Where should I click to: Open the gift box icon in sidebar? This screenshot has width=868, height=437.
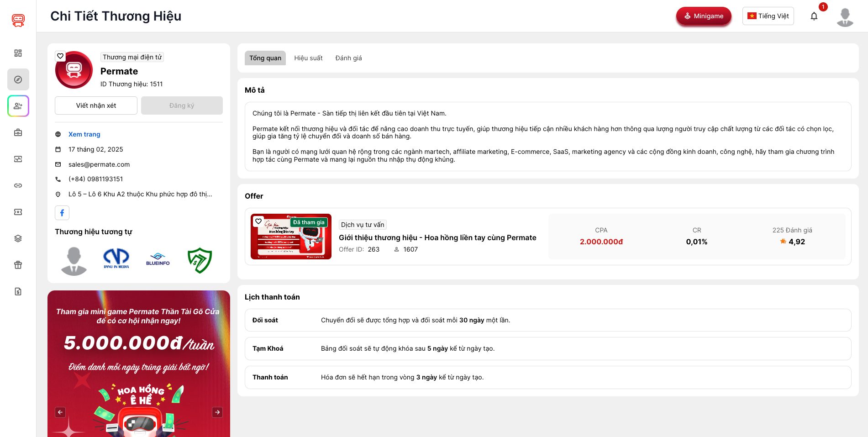[18, 265]
